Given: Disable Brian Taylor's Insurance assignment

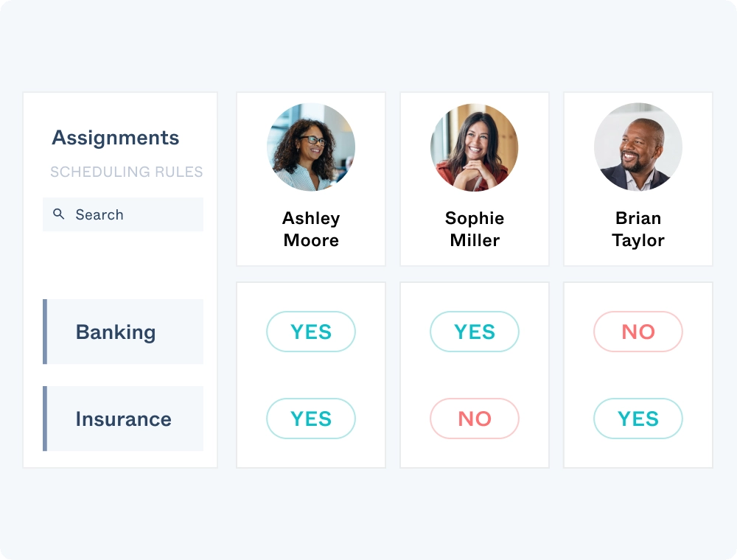Looking at the screenshot, I should click(x=638, y=418).
